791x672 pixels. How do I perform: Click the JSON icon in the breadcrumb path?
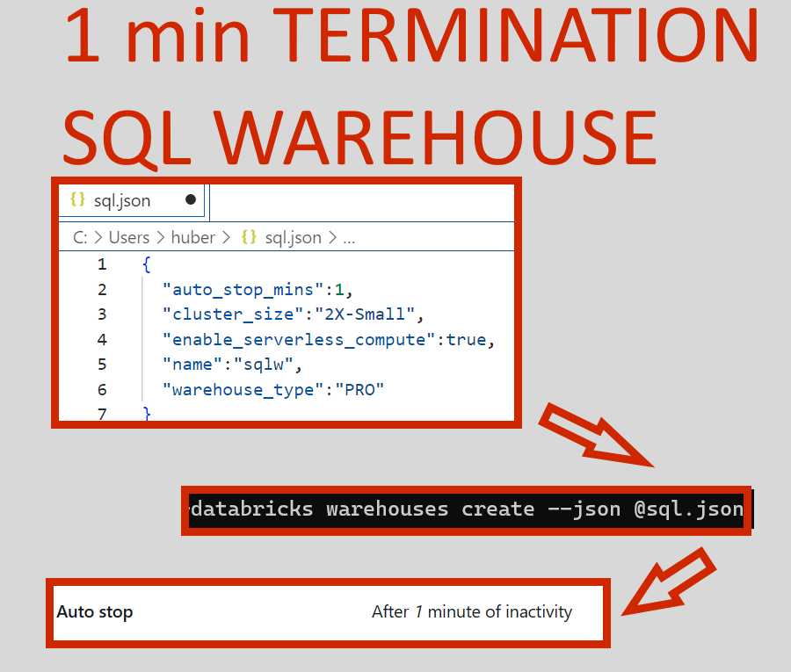(x=249, y=237)
